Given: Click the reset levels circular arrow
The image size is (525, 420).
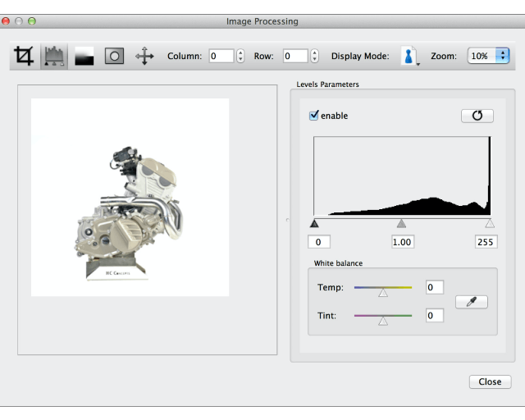Looking at the screenshot, I should pyautogui.click(x=477, y=116).
